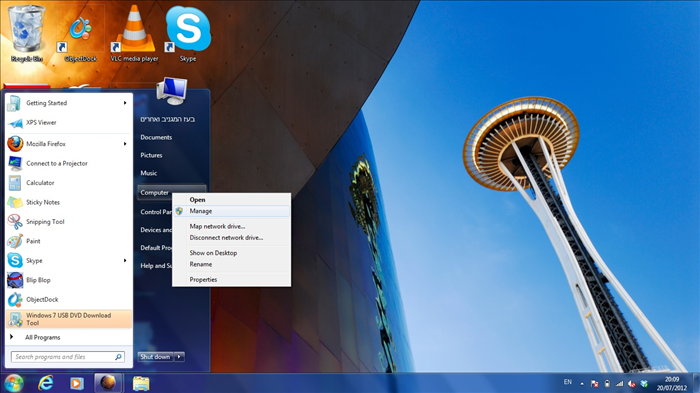Click the EN language bar indicator

click(567, 382)
